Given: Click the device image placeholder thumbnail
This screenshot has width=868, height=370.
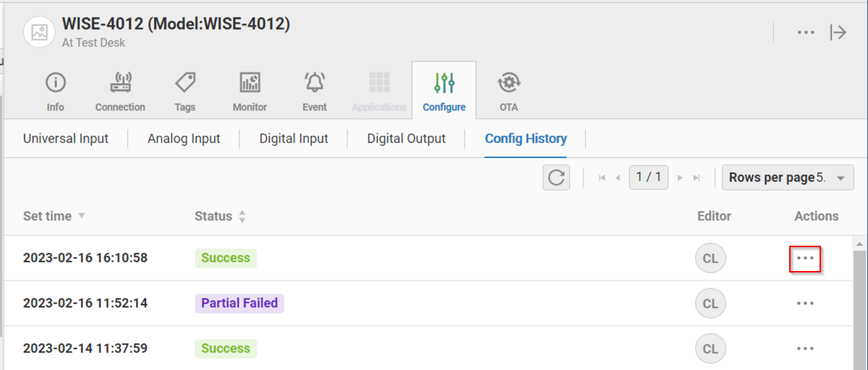Looking at the screenshot, I should [x=39, y=33].
